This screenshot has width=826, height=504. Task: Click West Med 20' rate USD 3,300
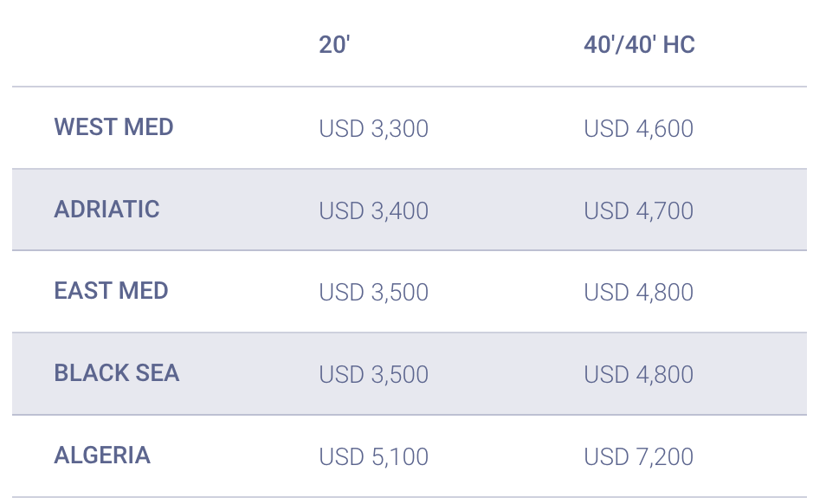(373, 129)
